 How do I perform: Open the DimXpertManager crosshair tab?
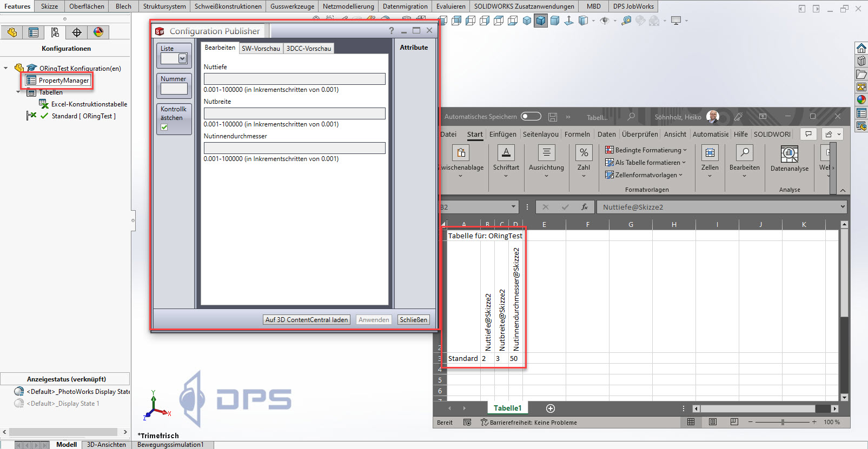pos(77,32)
